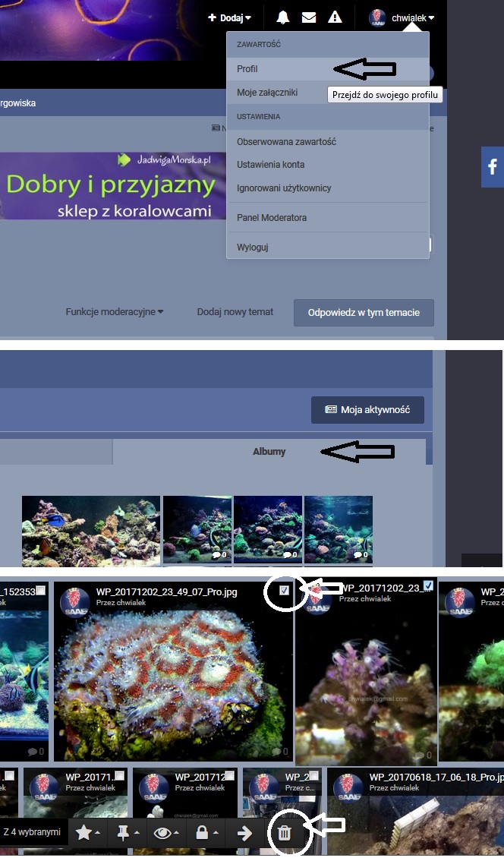Open the large aquarium album thumbnail
The width and height of the screenshot is (504, 858).
click(x=91, y=531)
